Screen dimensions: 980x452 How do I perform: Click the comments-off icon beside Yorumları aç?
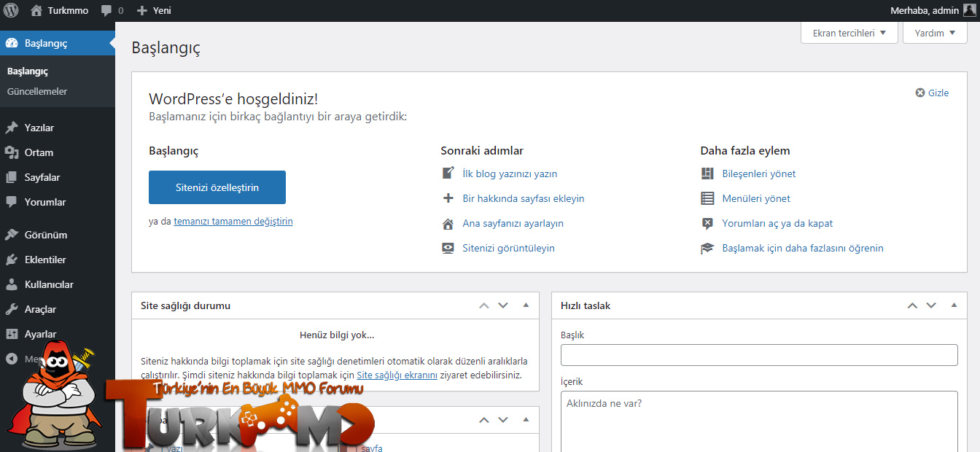point(707,223)
